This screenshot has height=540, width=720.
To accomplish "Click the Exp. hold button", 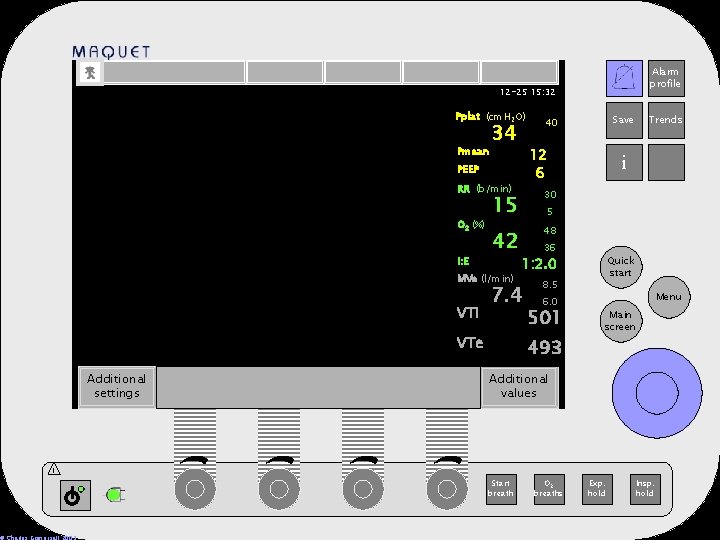I will pyautogui.click(x=597, y=489).
